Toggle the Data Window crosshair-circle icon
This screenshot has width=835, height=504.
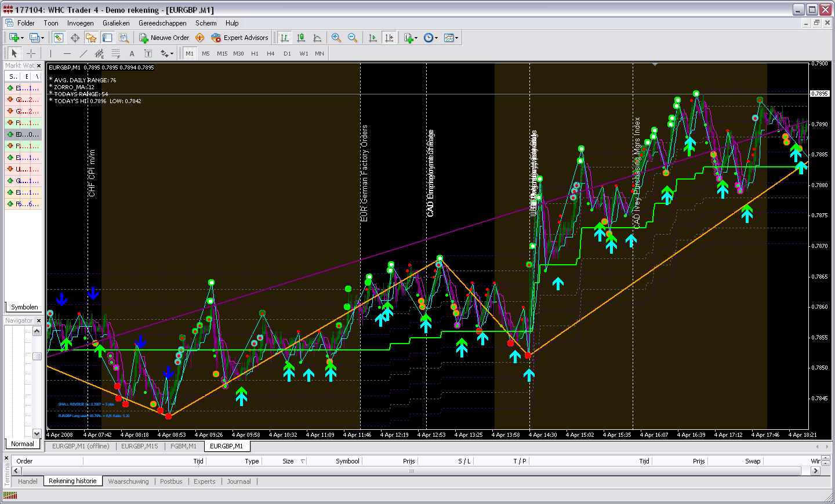[75, 38]
